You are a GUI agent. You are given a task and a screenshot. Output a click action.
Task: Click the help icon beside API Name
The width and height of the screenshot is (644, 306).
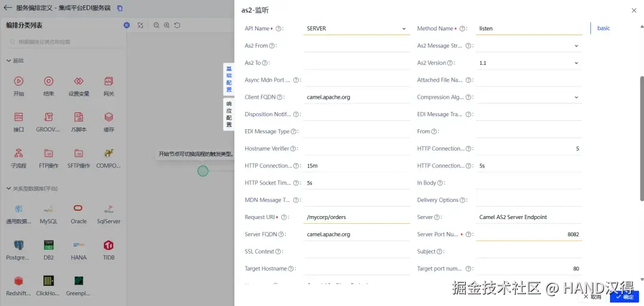click(278, 29)
